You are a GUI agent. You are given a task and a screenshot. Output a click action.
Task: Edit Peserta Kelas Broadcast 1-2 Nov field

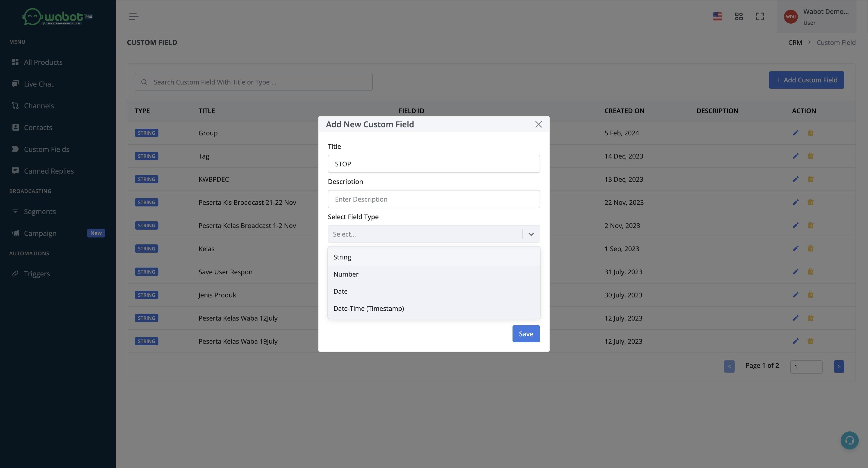[796, 225]
